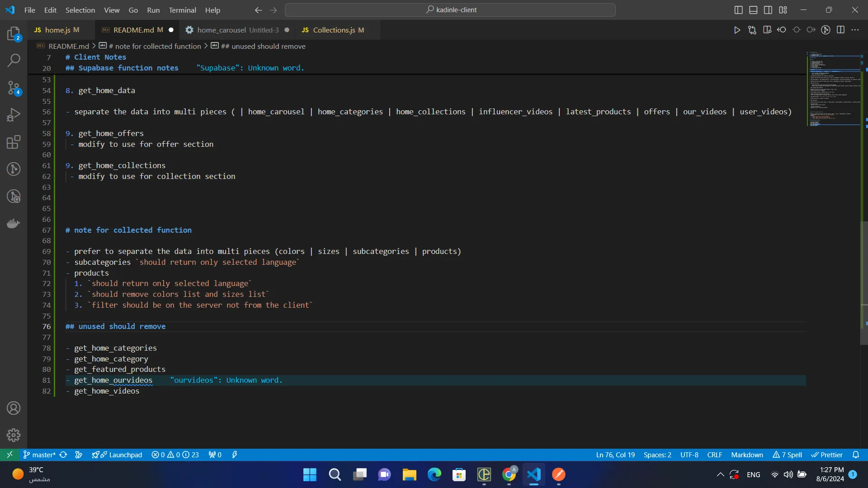This screenshot has height=488, width=868.
Task: Toggle Secondary Side Bar layout button
Action: pos(768,10)
